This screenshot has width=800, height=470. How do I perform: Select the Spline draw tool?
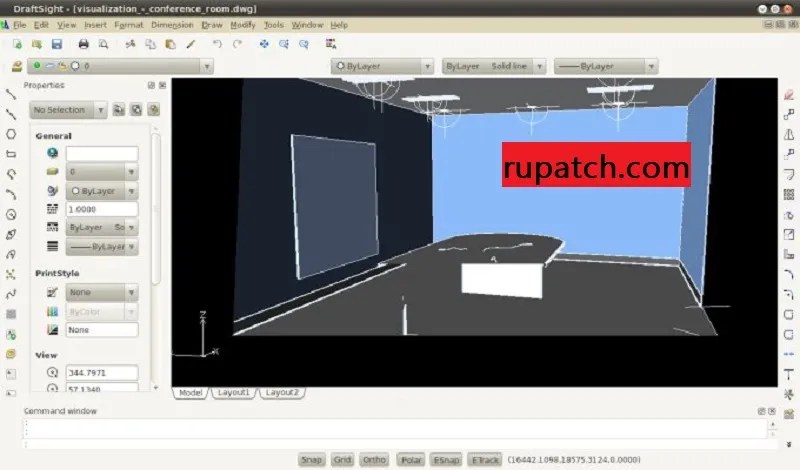tap(11, 294)
